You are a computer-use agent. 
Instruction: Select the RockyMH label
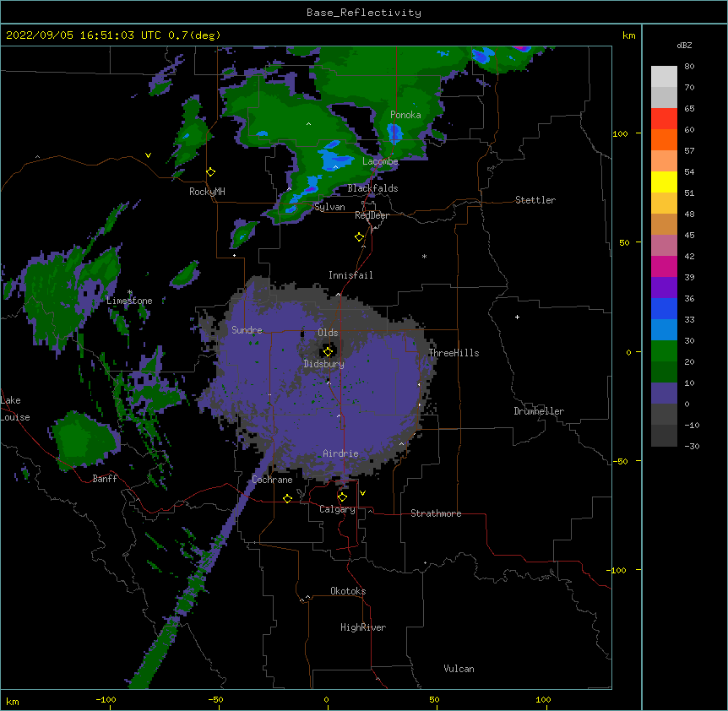(207, 192)
